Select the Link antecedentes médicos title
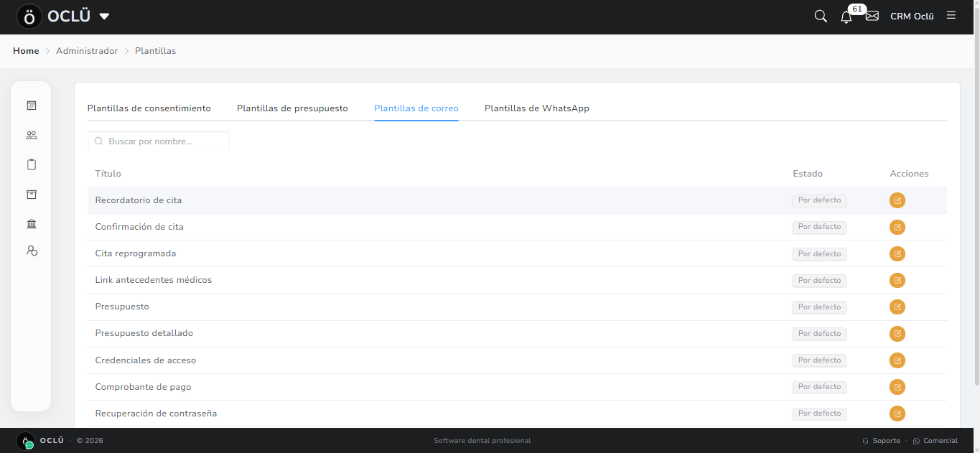 click(154, 280)
